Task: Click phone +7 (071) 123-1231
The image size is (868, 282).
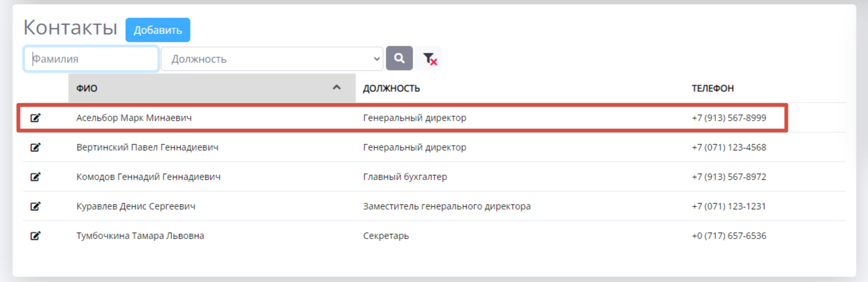Action: (x=729, y=206)
